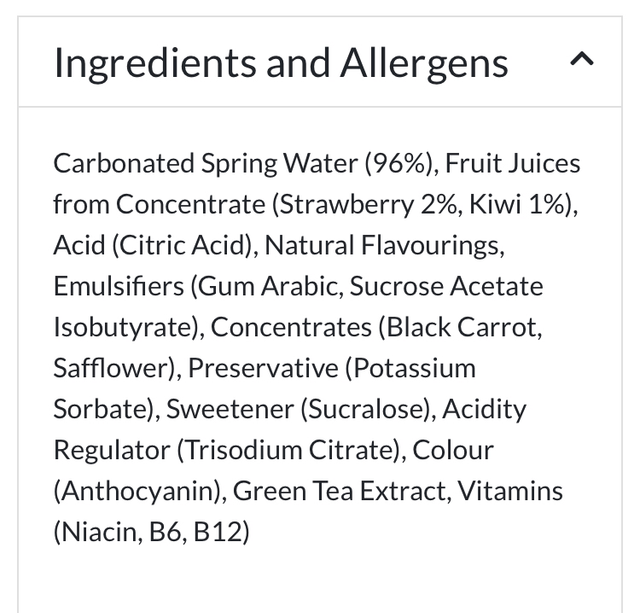
Task: Click the text Carbonated Spring Water (96%)
Action: click(244, 163)
